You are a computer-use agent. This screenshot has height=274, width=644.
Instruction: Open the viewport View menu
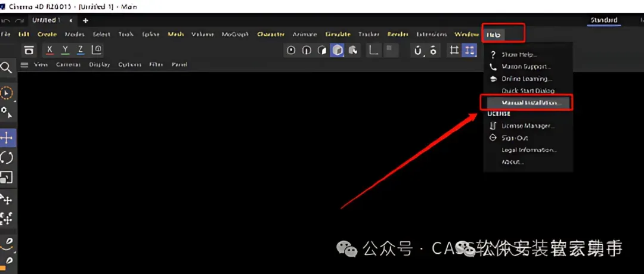tap(41, 65)
